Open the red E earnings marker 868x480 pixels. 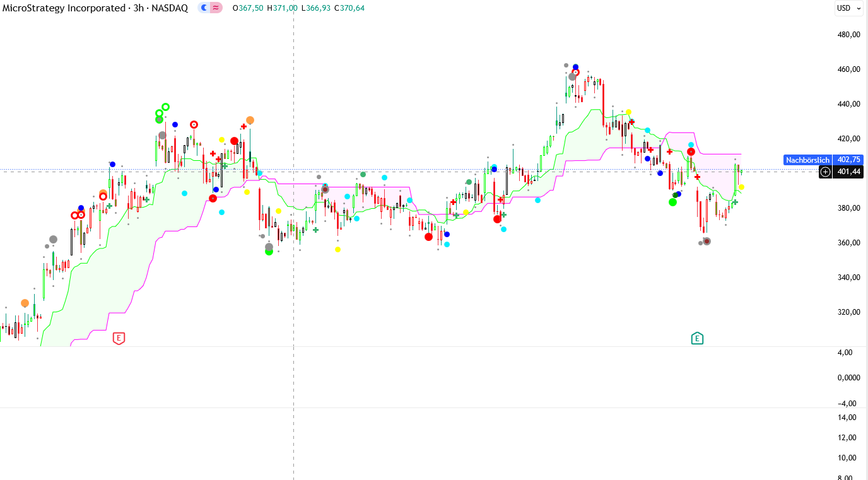tap(119, 338)
